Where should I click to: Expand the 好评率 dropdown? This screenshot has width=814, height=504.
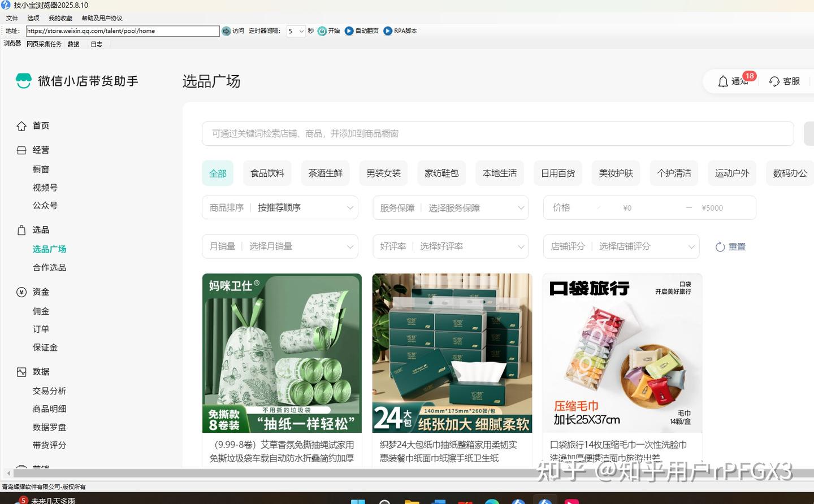[451, 246]
